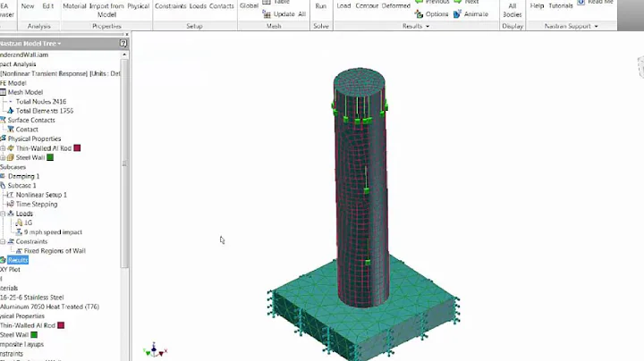
Task: Click the lower Steel Wall green swatch
Action: pyautogui.click(x=34, y=335)
